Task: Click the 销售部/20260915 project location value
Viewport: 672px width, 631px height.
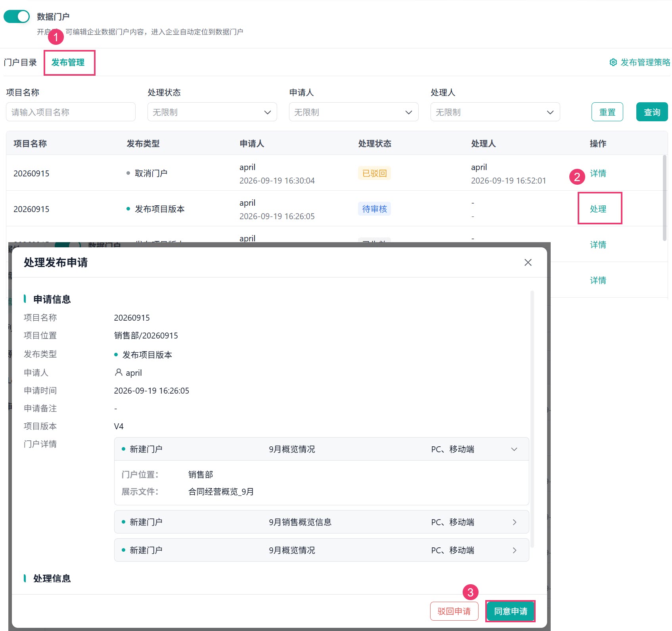Action: (x=146, y=336)
